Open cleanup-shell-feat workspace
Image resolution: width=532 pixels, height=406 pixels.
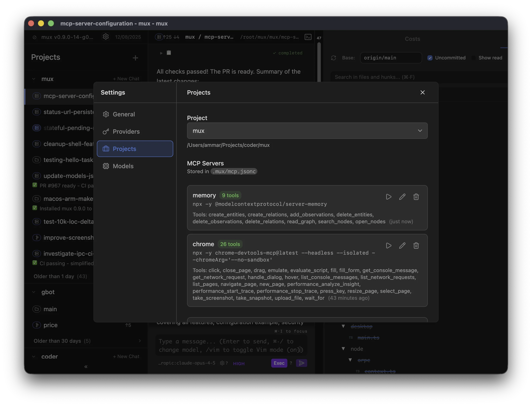[59, 144]
